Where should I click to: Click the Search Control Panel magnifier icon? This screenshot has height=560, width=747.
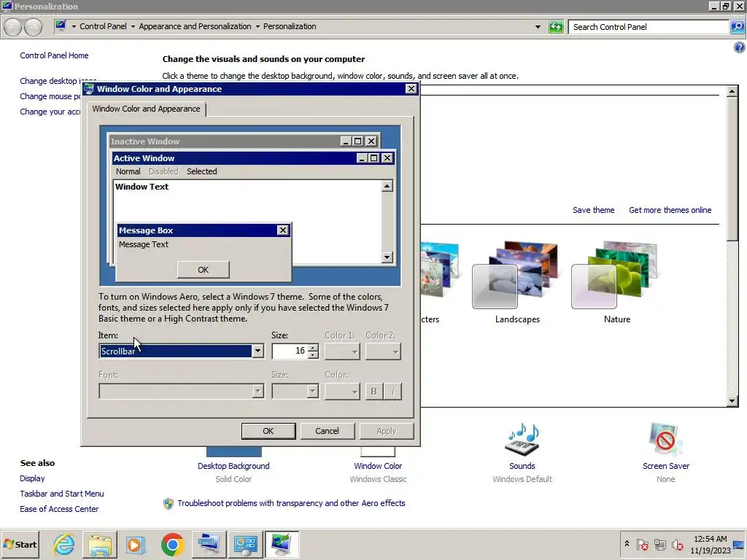click(x=738, y=27)
